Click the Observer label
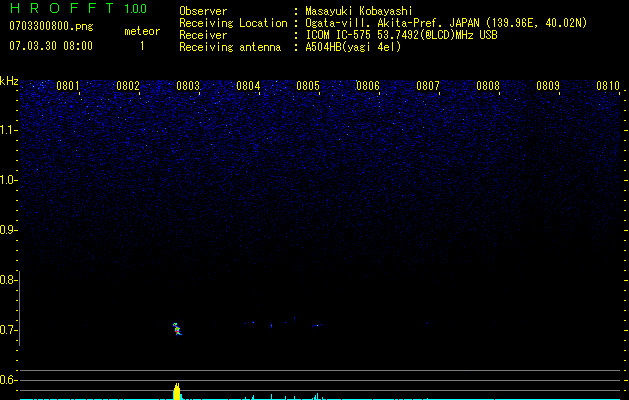 [x=203, y=11]
